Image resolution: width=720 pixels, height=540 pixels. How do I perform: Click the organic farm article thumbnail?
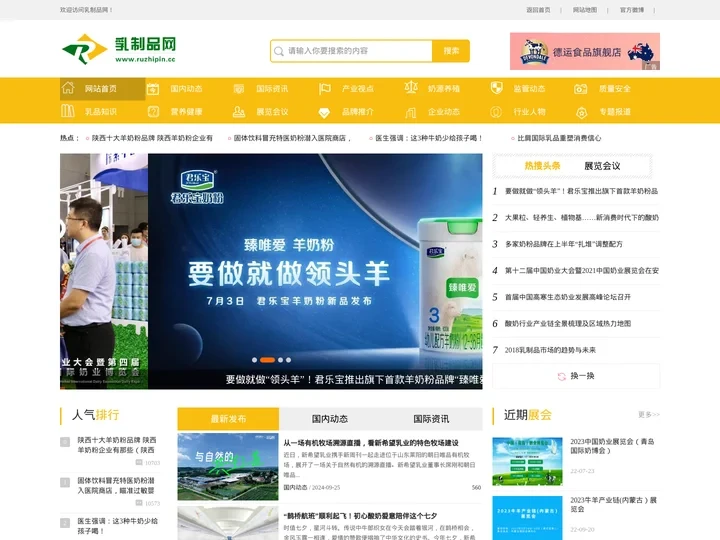(x=228, y=467)
